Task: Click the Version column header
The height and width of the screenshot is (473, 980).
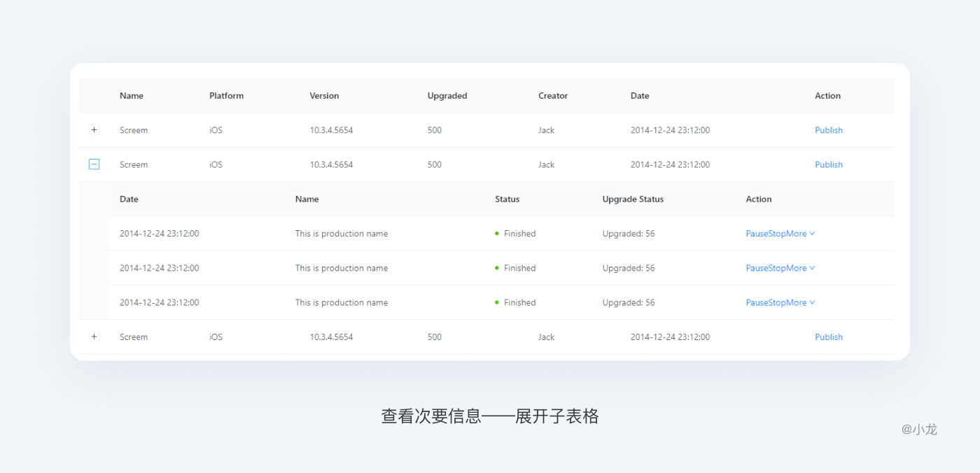Action: [324, 96]
